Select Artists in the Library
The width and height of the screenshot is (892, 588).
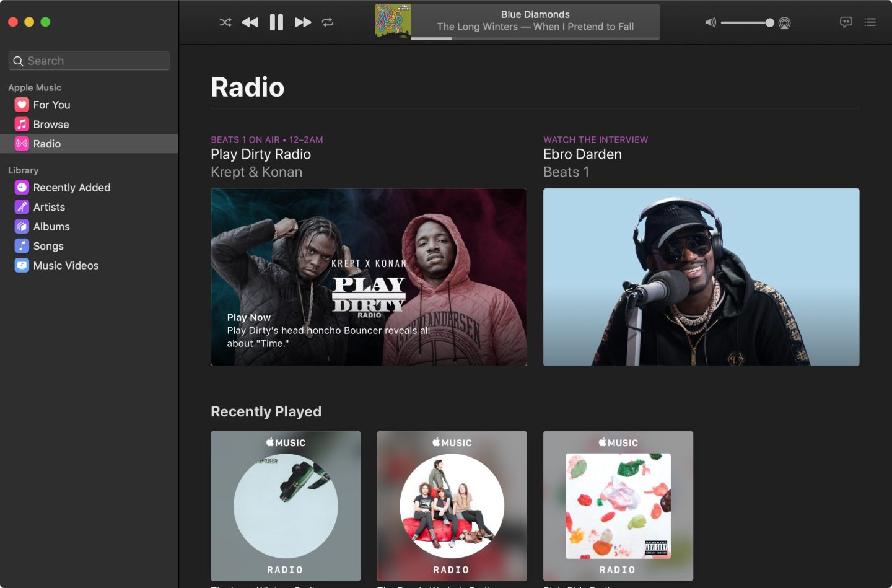pyautogui.click(x=49, y=207)
